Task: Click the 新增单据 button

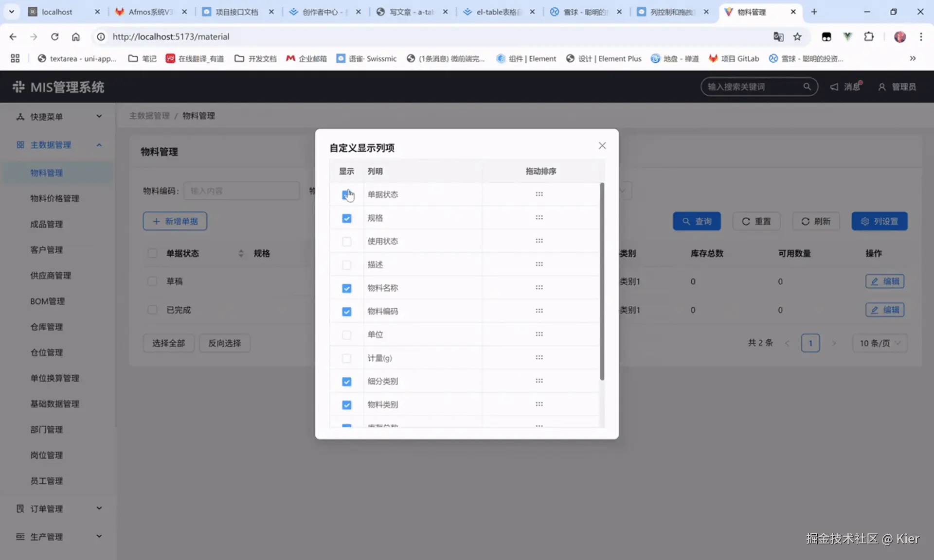Action: [x=175, y=221]
